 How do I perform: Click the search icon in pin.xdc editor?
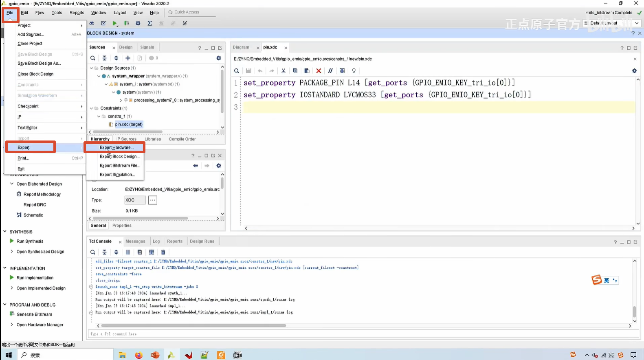237,71
